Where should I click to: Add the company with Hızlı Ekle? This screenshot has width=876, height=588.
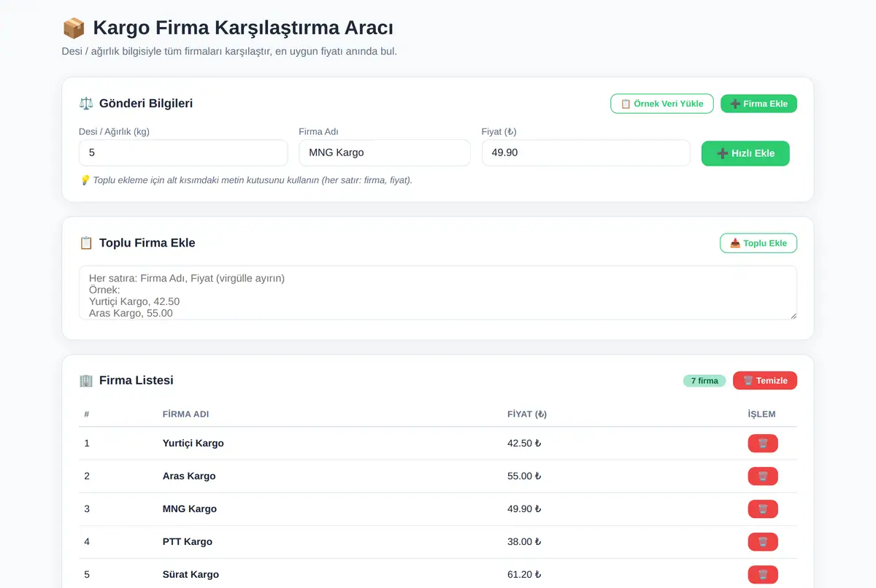(x=745, y=153)
